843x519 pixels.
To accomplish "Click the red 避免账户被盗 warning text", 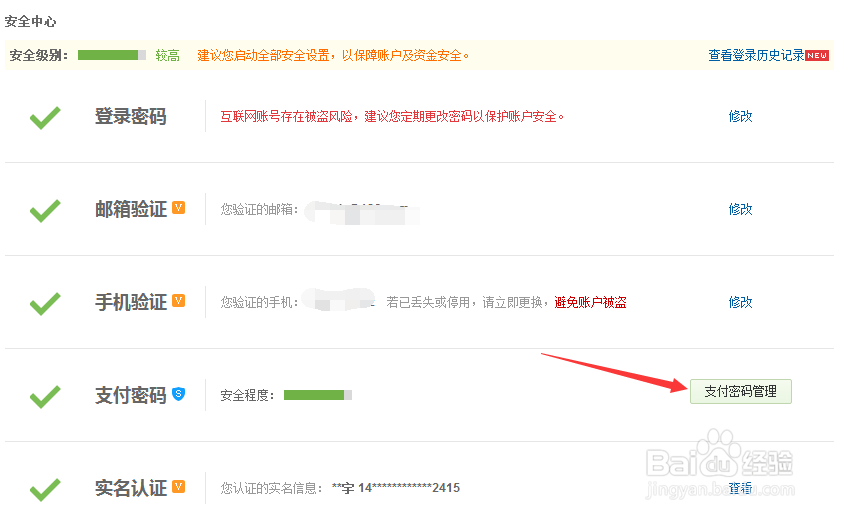I will point(590,302).
